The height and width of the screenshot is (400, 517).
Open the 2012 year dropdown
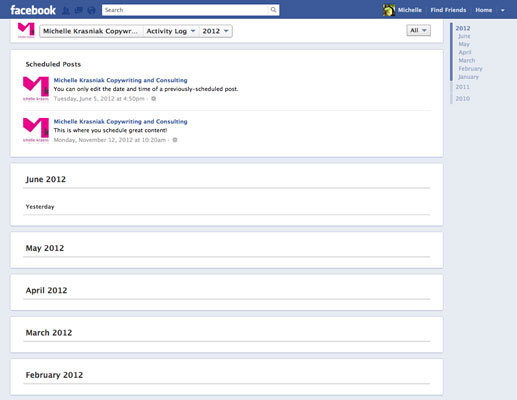[x=216, y=31]
